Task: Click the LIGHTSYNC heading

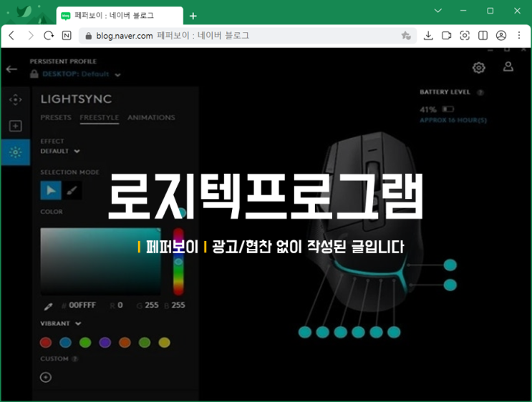Action: coord(76,99)
